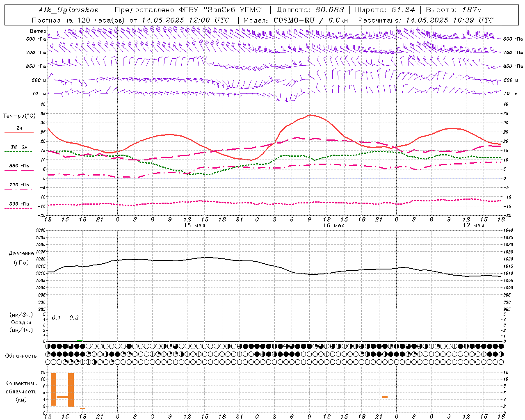Click the (км) units label
This screenshot has height=420, width=525.
tap(21, 399)
